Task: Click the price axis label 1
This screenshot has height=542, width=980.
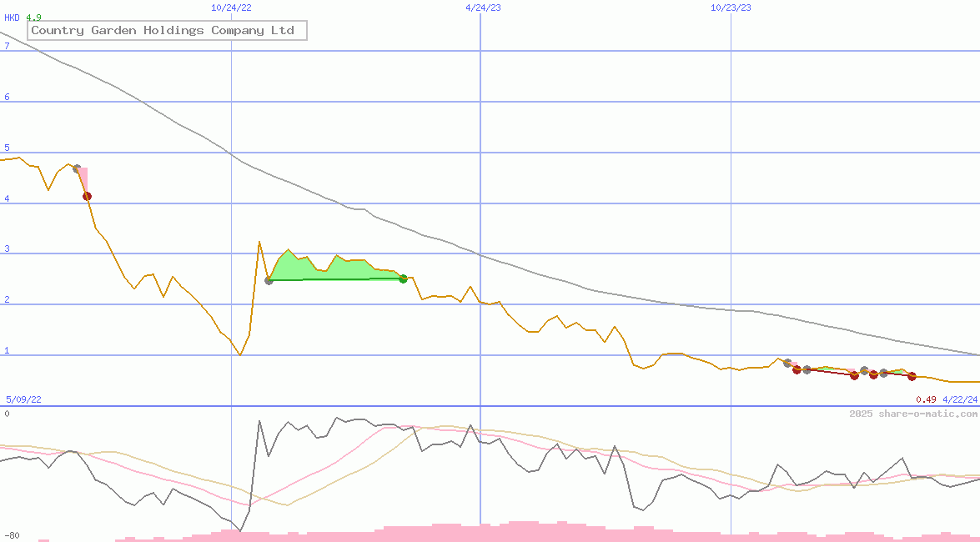Action: 7,350
